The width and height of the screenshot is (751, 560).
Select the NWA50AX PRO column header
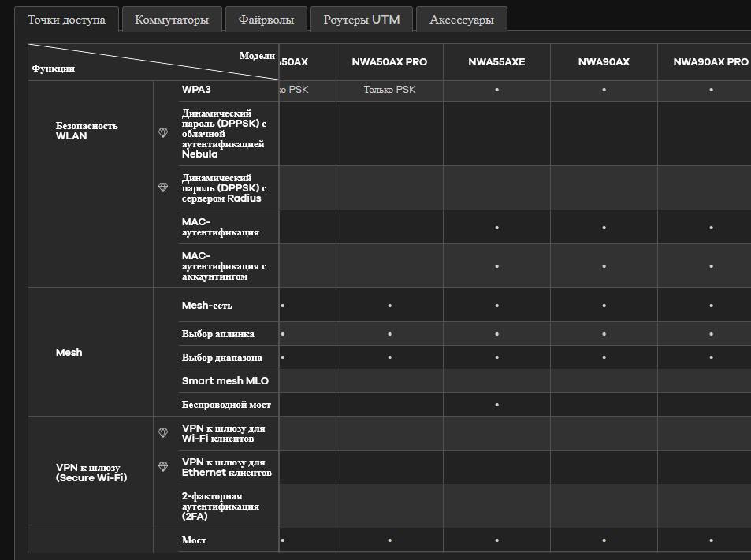(389, 61)
